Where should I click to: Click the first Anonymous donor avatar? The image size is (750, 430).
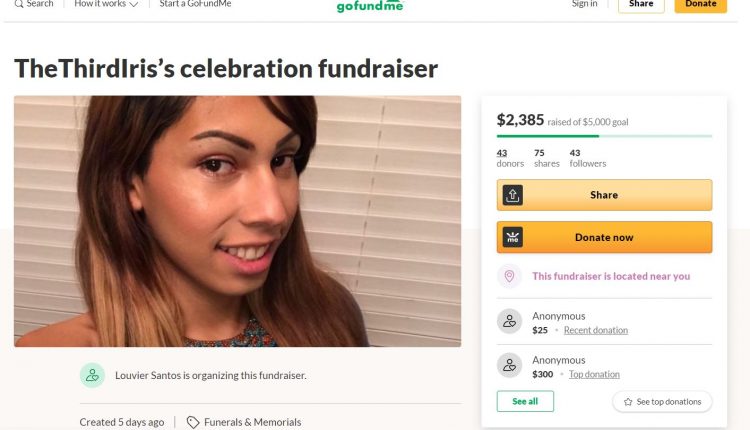(509, 321)
